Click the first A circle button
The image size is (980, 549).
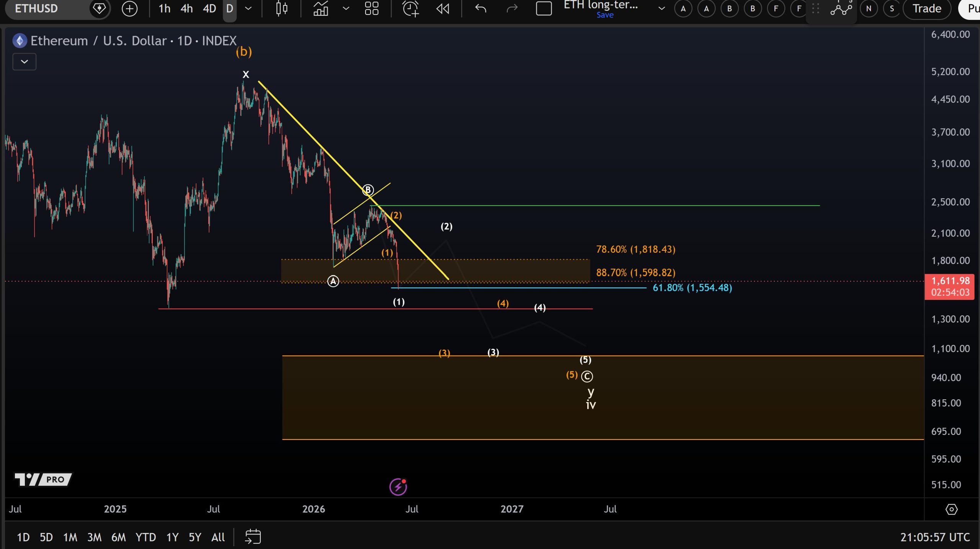[683, 8]
